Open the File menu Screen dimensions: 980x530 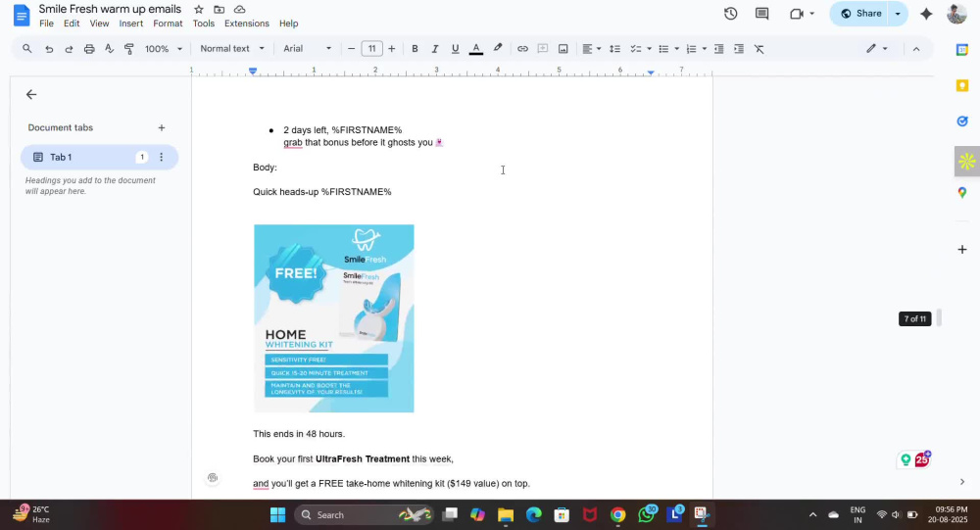(x=46, y=24)
